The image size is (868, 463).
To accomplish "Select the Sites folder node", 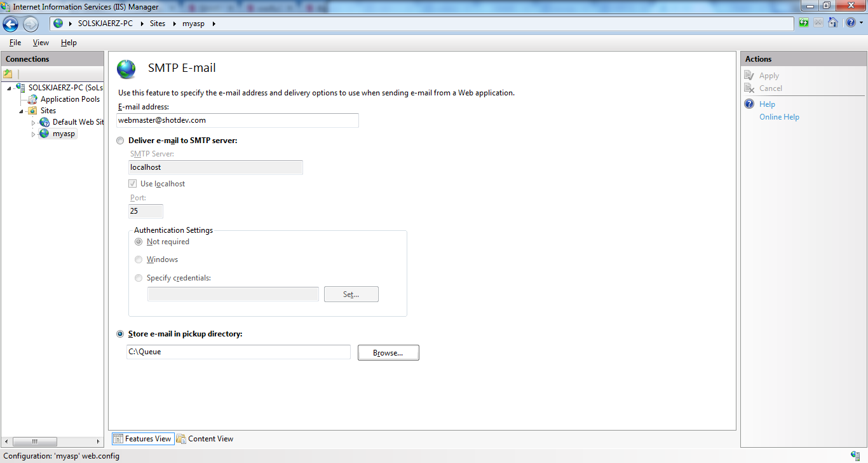I will point(48,111).
